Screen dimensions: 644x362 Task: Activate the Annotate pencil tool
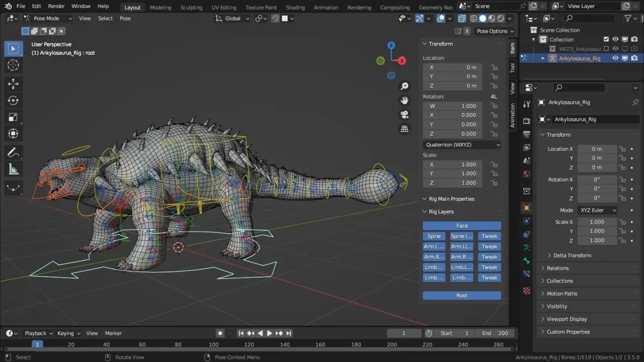pyautogui.click(x=13, y=152)
